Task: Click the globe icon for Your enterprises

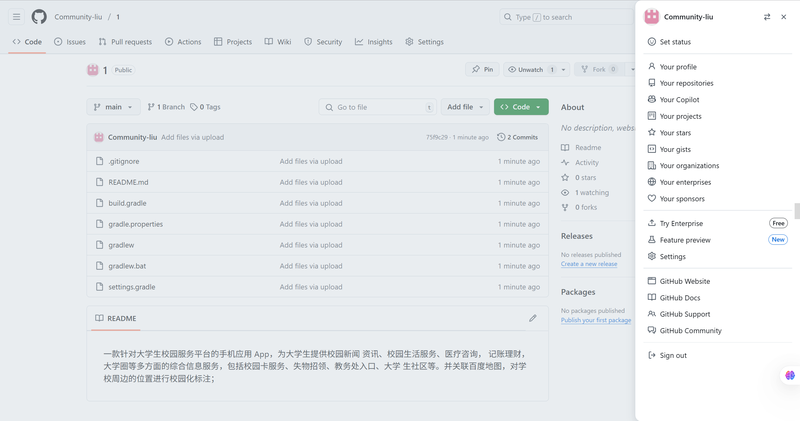Action: coord(652,182)
